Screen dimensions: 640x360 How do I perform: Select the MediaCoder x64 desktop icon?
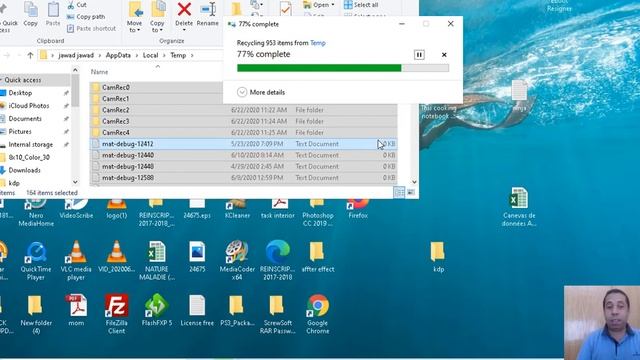click(x=237, y=260)
